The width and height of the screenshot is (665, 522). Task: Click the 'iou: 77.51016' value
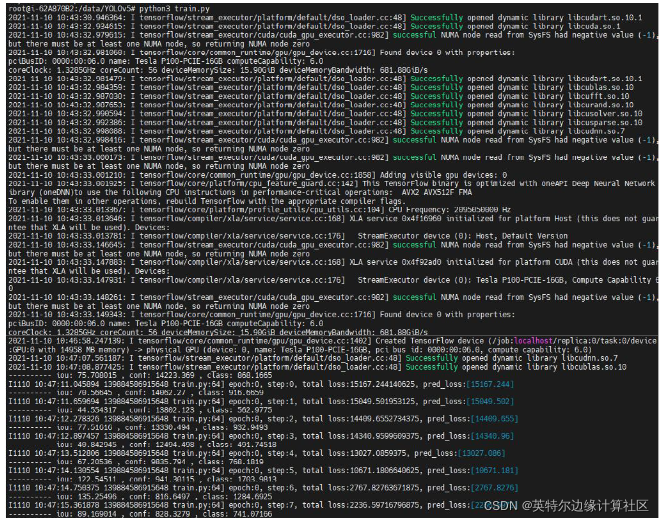pyautogui.click(x=84, y=427)
